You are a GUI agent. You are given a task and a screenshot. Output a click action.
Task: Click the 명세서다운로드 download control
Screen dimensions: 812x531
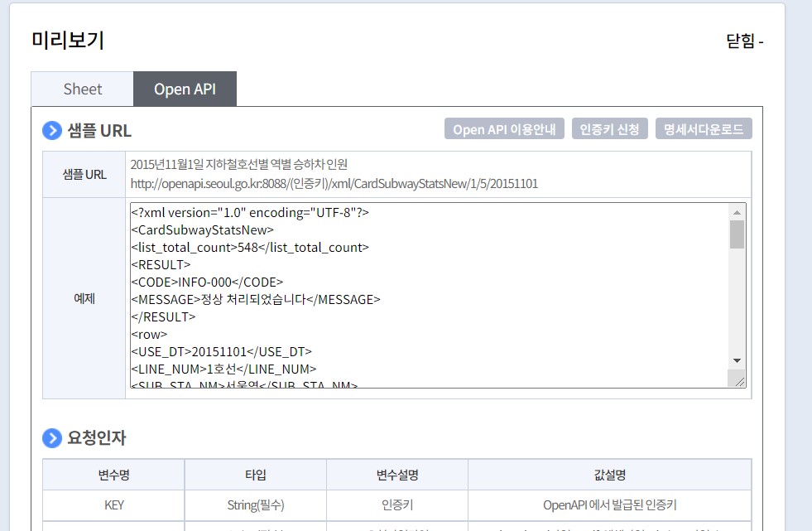704,128
